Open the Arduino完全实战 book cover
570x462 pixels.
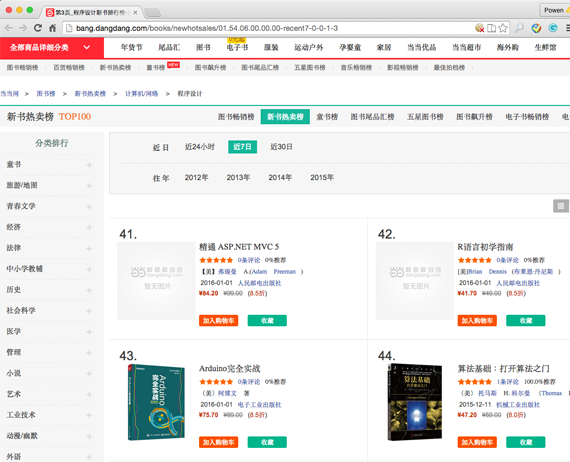click(156, 402)
